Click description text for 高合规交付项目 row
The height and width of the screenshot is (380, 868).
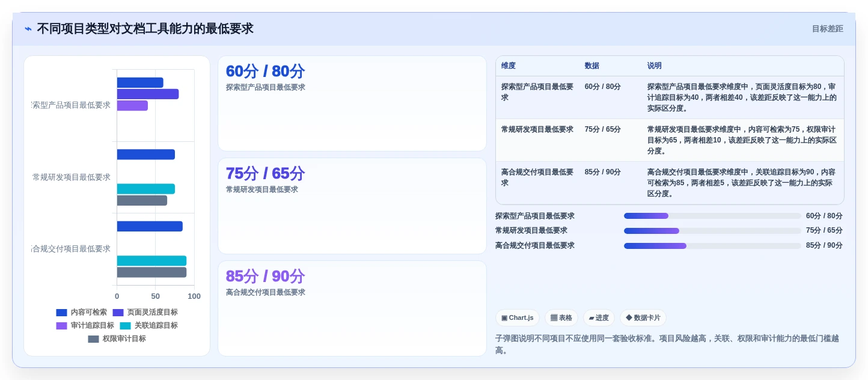click(742, 183)
